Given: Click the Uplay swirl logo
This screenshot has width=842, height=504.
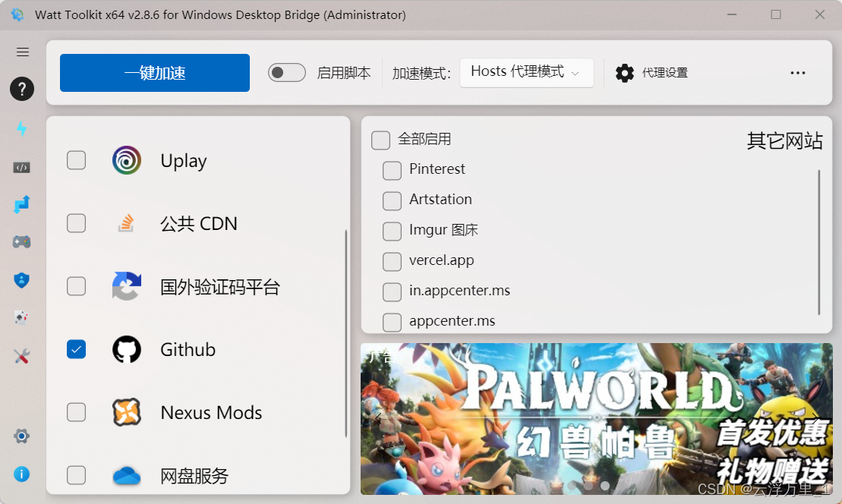Looking at the screenshot, I should coord(127,160).
